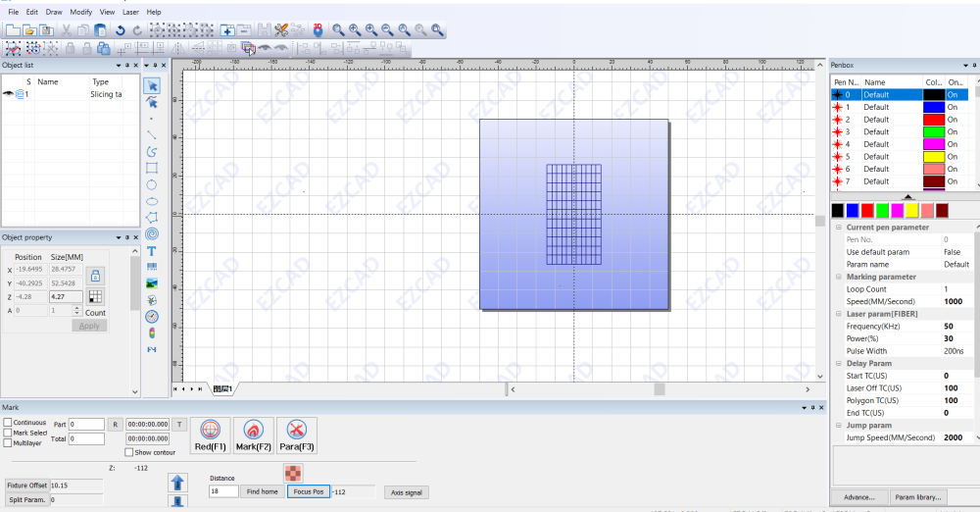This screenshot has height=512, width=980.
Task: Select the green color swatch in Penbox
Action: tap(882, 210)
